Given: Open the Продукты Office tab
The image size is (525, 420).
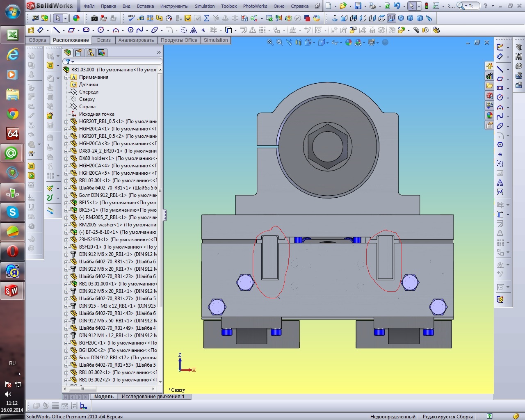Looking at the screenshot, I should click(179, 40).
